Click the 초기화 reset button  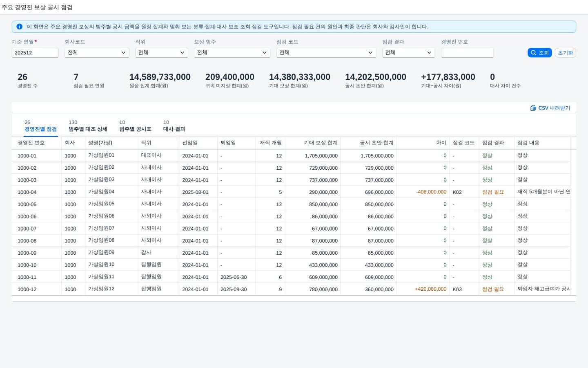(565, 53)
